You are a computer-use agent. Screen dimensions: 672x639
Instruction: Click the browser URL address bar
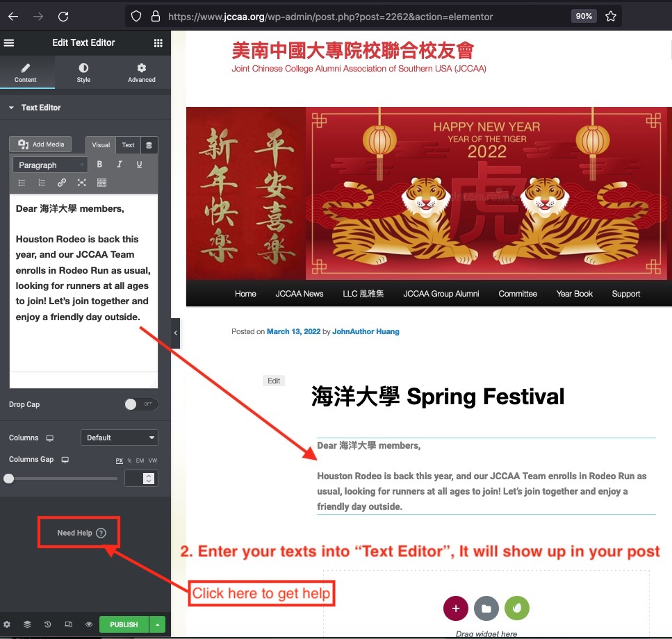330,17
